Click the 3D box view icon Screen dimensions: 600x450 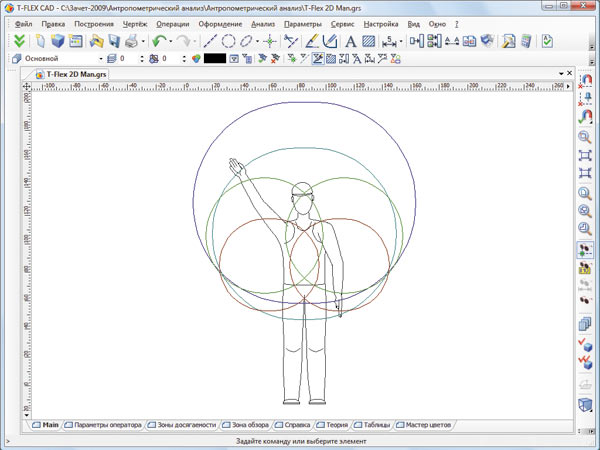pyautogui.click(x=585, y=404)
